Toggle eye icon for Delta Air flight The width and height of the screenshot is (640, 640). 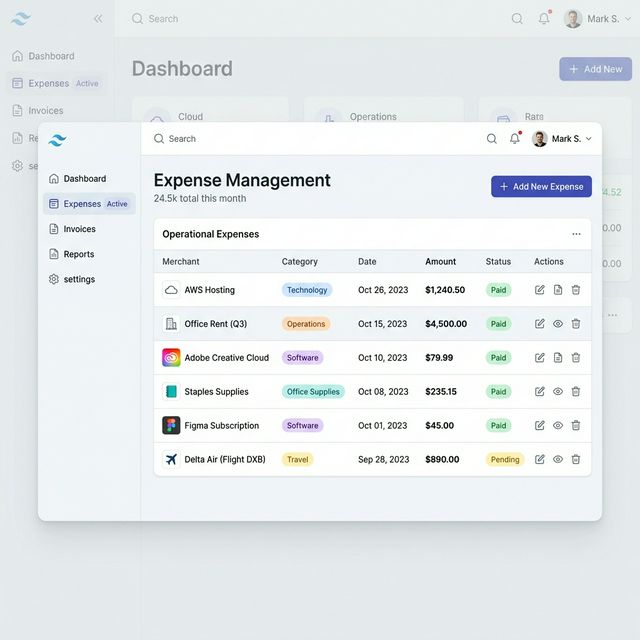click(558, 460)
